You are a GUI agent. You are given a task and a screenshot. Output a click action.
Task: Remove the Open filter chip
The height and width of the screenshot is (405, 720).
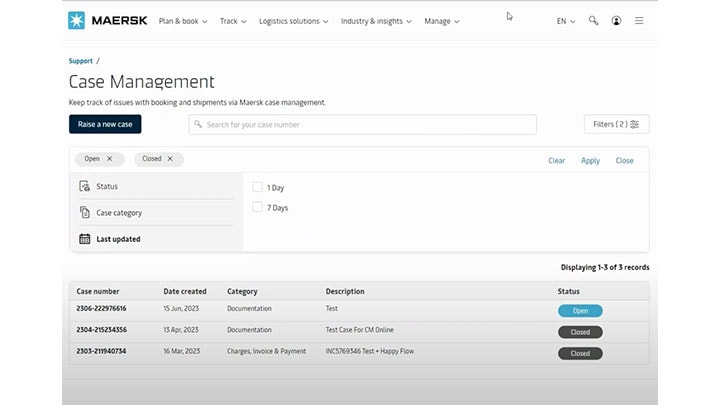(109, 159)
